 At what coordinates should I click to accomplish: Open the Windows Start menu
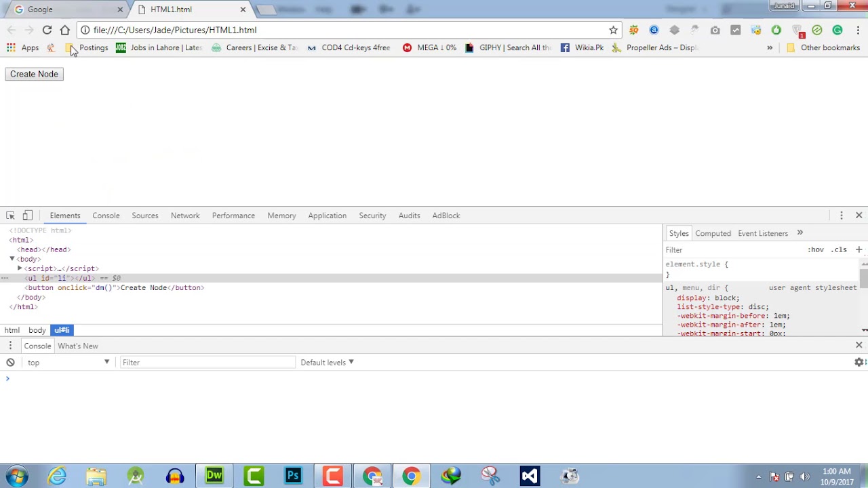tap(16, 476)
